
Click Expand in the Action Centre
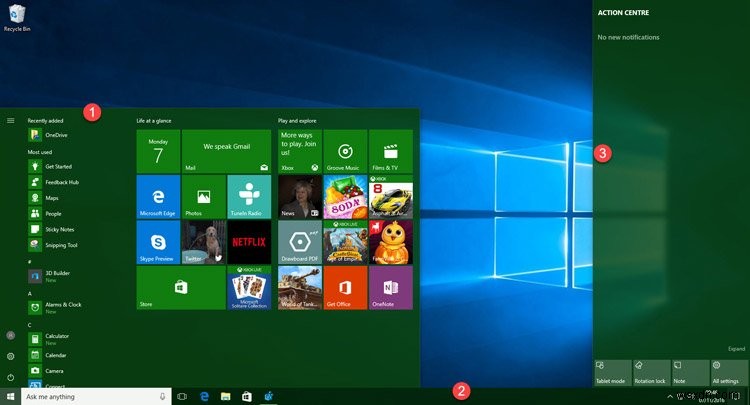737,349
